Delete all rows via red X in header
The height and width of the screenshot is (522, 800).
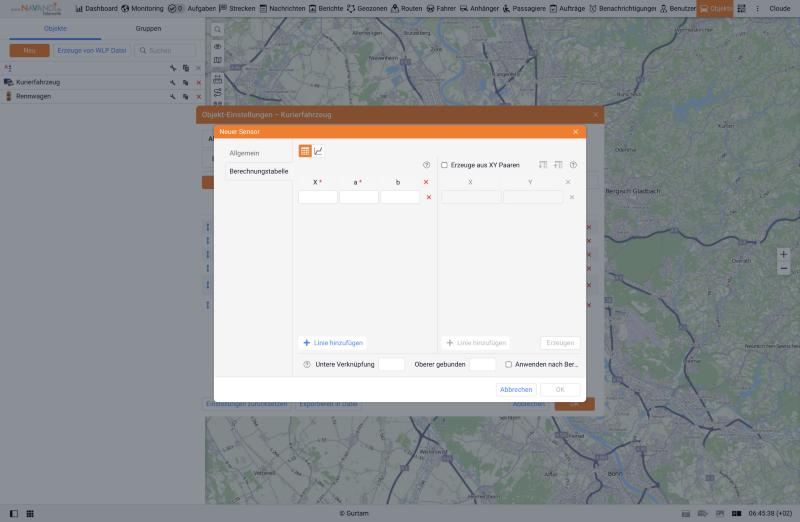click(426, 182)
